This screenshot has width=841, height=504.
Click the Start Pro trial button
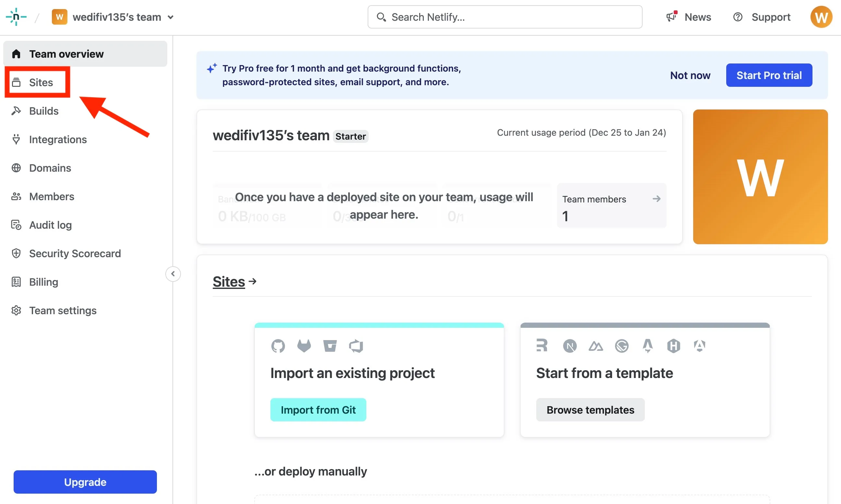tap(769, 75)
